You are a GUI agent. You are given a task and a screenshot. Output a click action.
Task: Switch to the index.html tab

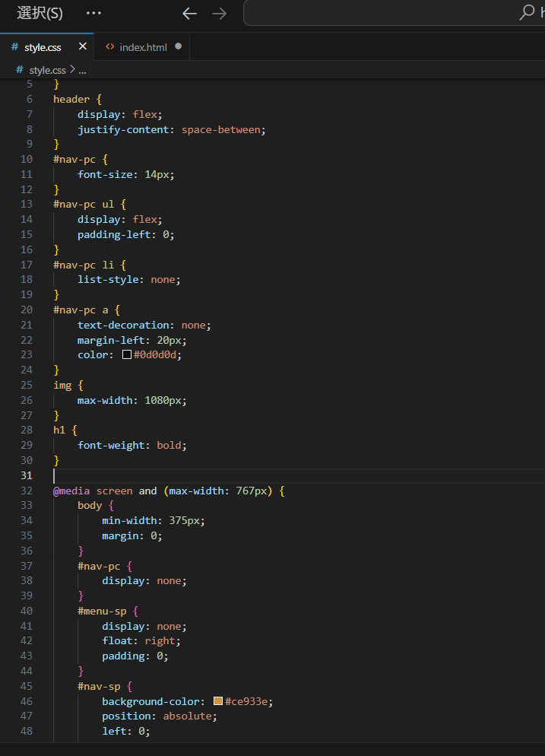point(143,47)
